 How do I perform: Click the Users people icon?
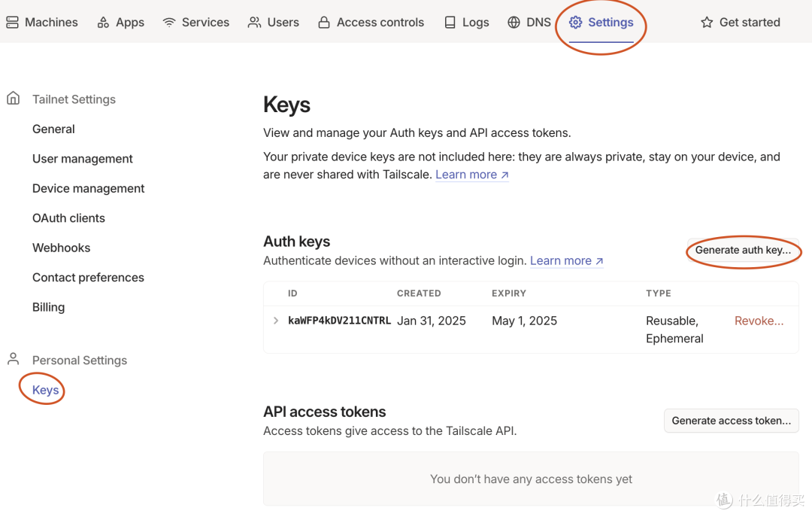(254, 23)
